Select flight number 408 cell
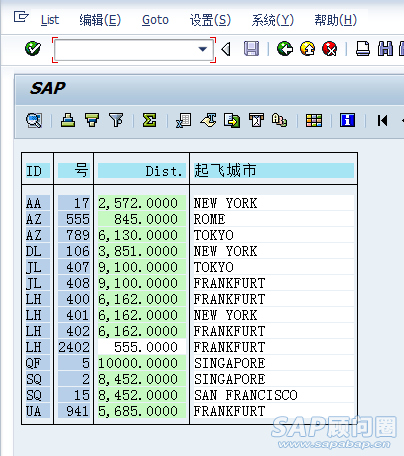Image resolution: width=404 pixels, height=456 pixels. (74, 283)
